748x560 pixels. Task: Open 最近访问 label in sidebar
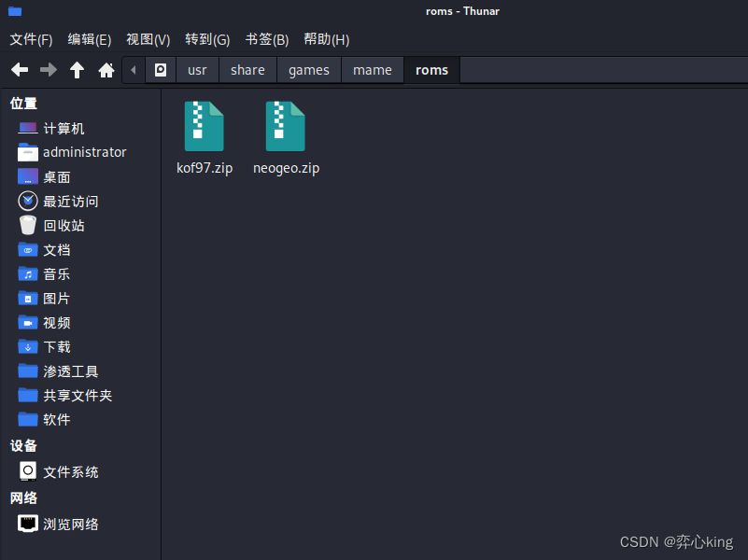71,202
